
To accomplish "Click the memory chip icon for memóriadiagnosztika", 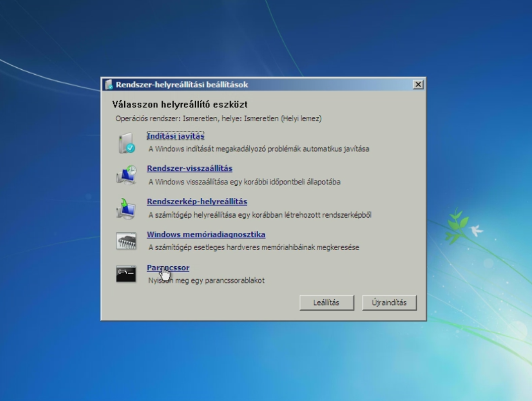I will pyautogui.click(x=126, y=241).
